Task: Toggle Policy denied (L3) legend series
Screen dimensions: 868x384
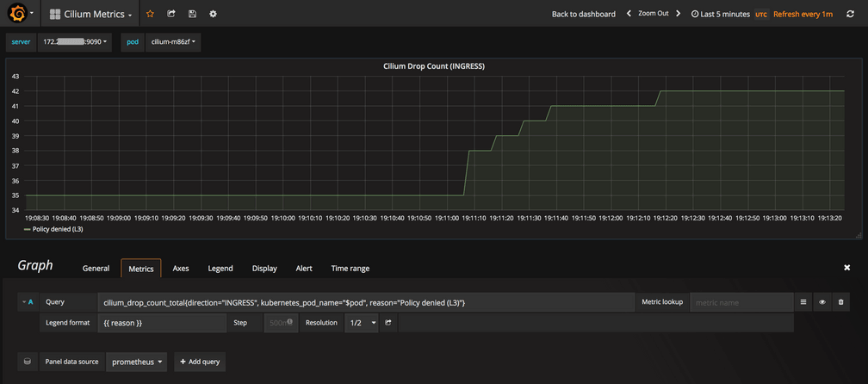Action: point(58,228)
